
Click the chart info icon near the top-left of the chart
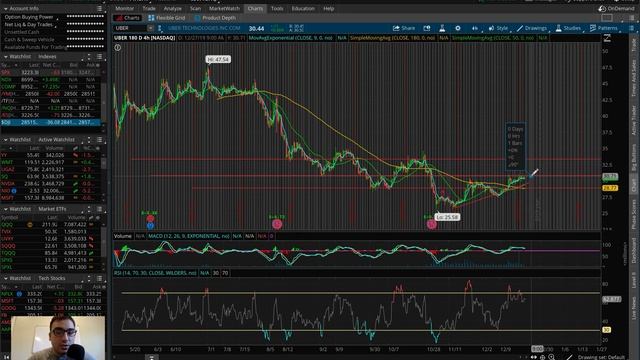tap(118, 47)
